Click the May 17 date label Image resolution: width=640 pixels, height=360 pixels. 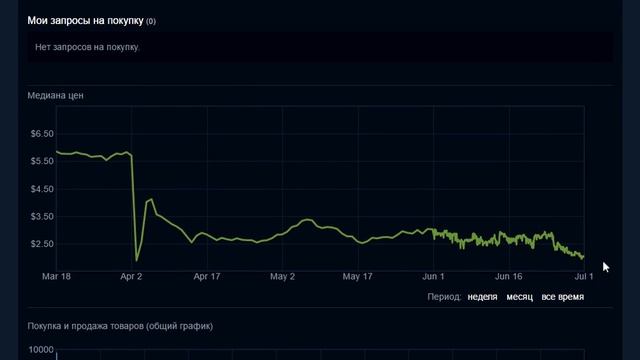[358, 276]
